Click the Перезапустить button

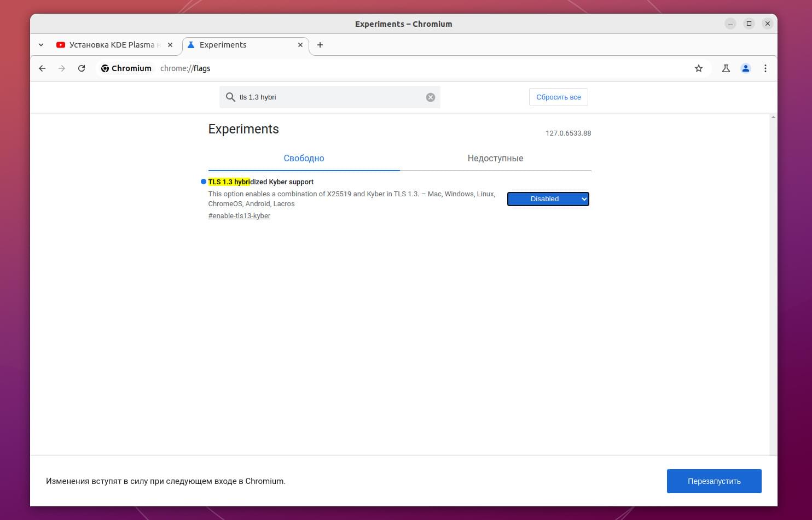pyautogui.click(x=714, y=481)
